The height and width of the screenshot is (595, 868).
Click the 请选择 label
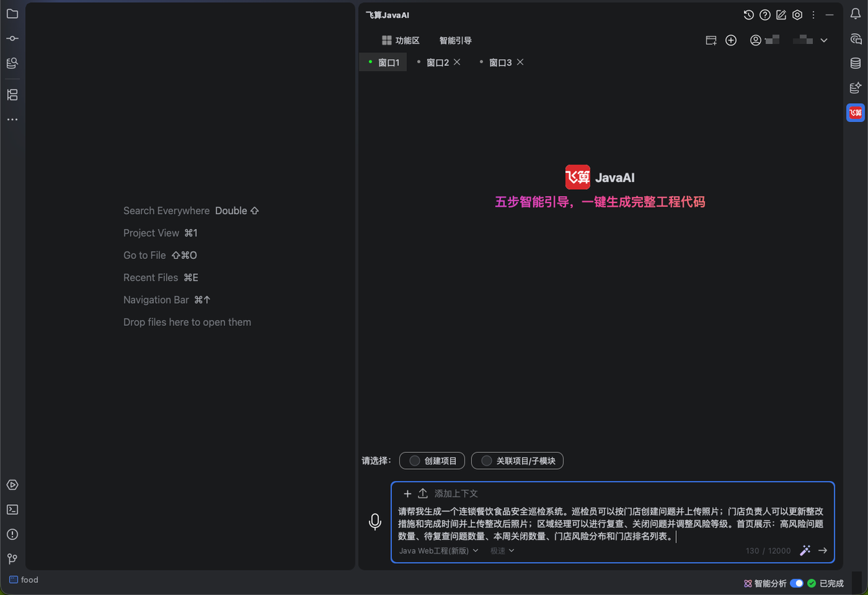pos(376,461)
